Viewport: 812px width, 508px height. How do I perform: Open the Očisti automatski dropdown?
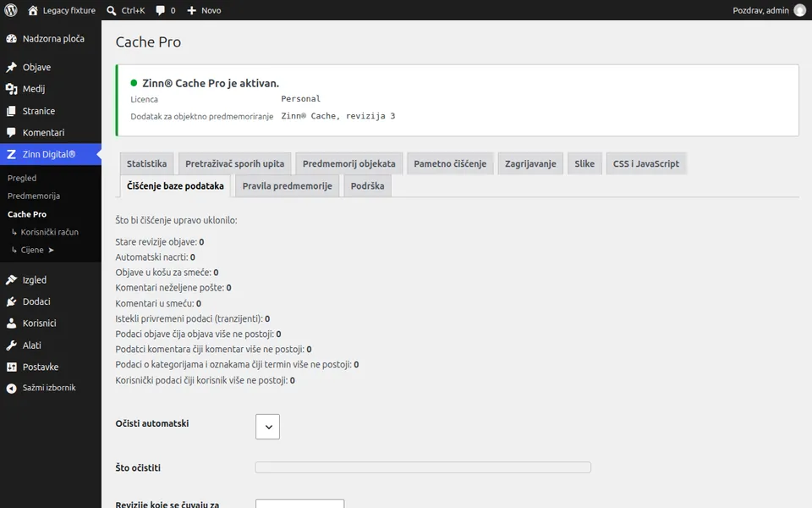click(268, 427)
